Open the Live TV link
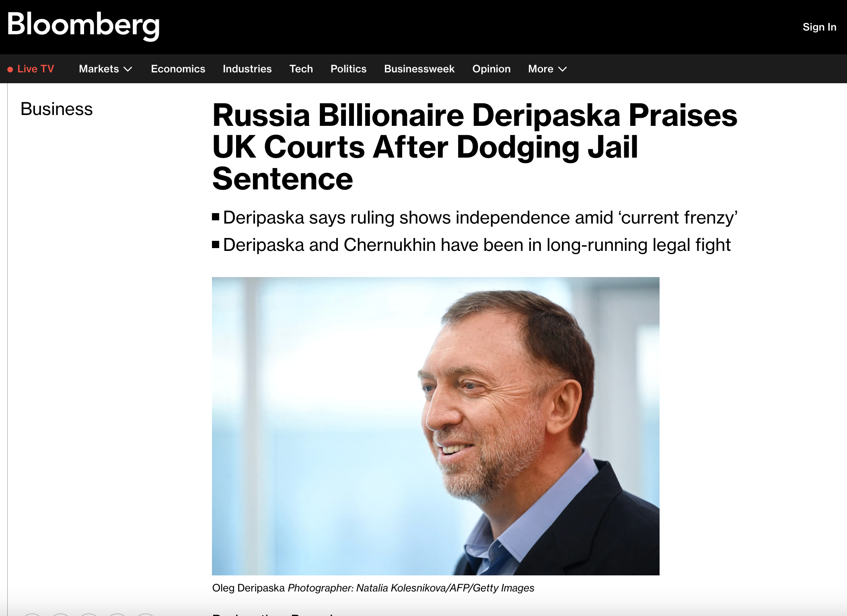Viewport: 847px width, 616px height. (x=35, y=69)
